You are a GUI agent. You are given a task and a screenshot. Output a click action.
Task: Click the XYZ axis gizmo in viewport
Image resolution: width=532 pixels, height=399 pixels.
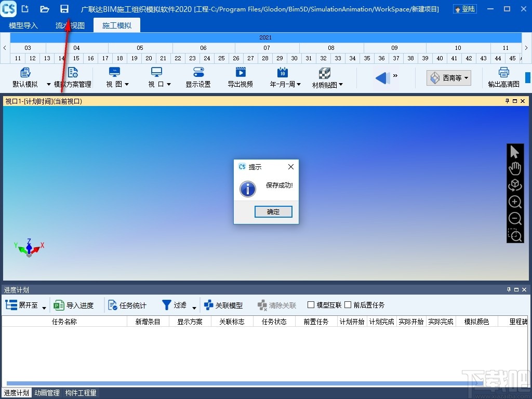click(29, 248)
